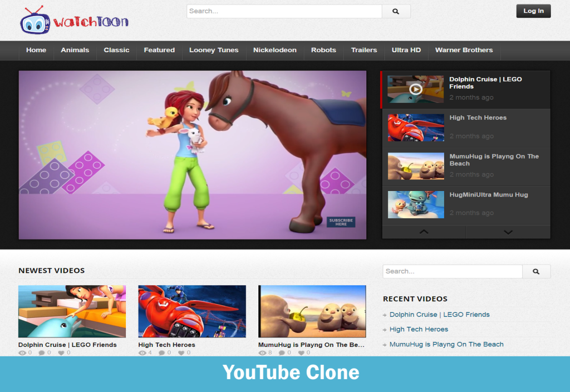Image resolution: width=570 pixels, height=392 pixels.
Task: Click the header search magnifier button
Action: [x=396, y=11]
